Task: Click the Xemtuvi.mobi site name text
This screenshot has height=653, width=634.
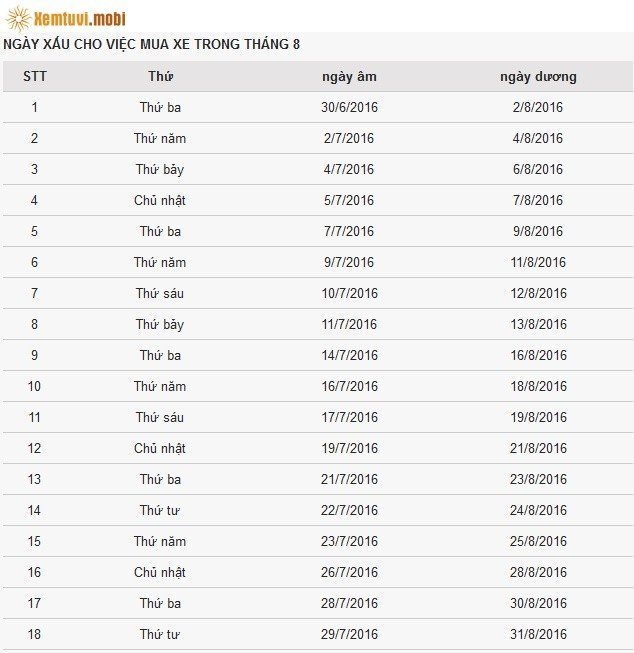Action: click(x=80, y=17)
